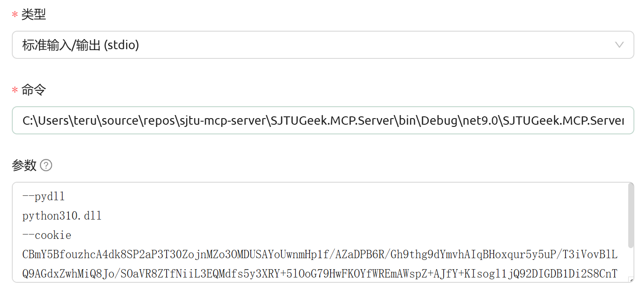Click the red asterisk before 命令
The image size is (644, 292).
point(14,90)
